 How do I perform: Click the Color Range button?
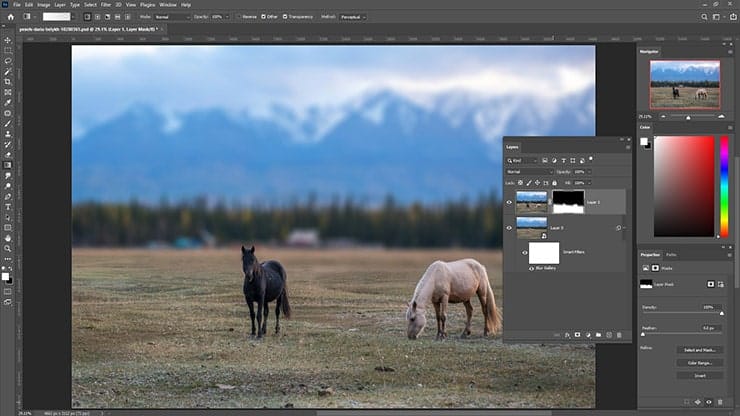[x=699, y=363]
